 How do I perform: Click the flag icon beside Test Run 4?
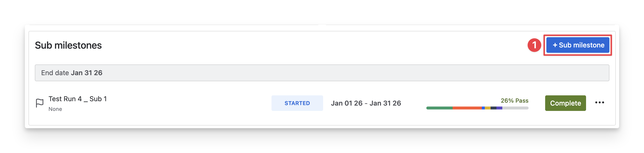tap(39, 103)
